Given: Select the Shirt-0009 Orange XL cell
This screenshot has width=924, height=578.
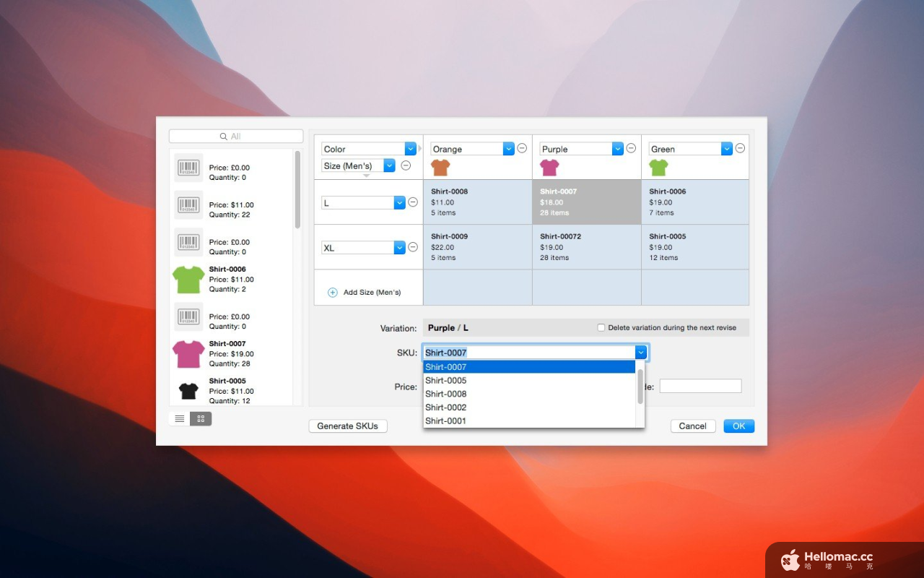Looking at the screenshot, I should click(x=478, y=247).
